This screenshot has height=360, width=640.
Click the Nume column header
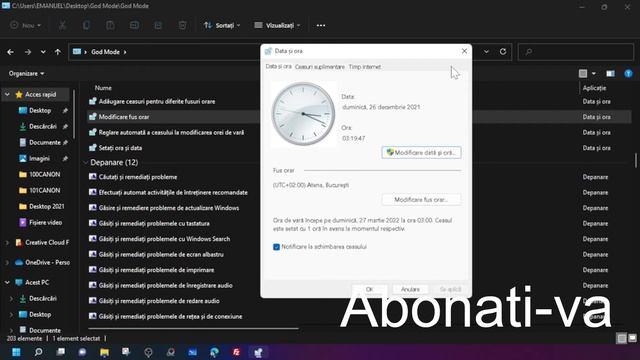pyautogui.click(x=103, y=88)
